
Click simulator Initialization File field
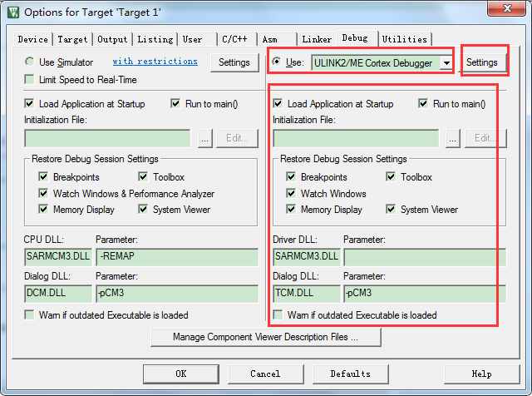point(107,138)
